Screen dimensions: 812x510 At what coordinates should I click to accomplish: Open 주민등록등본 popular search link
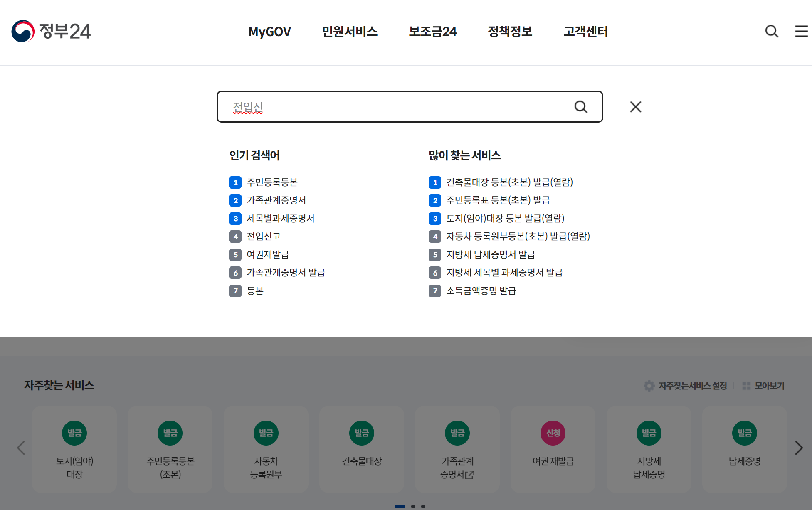point(272,182)
